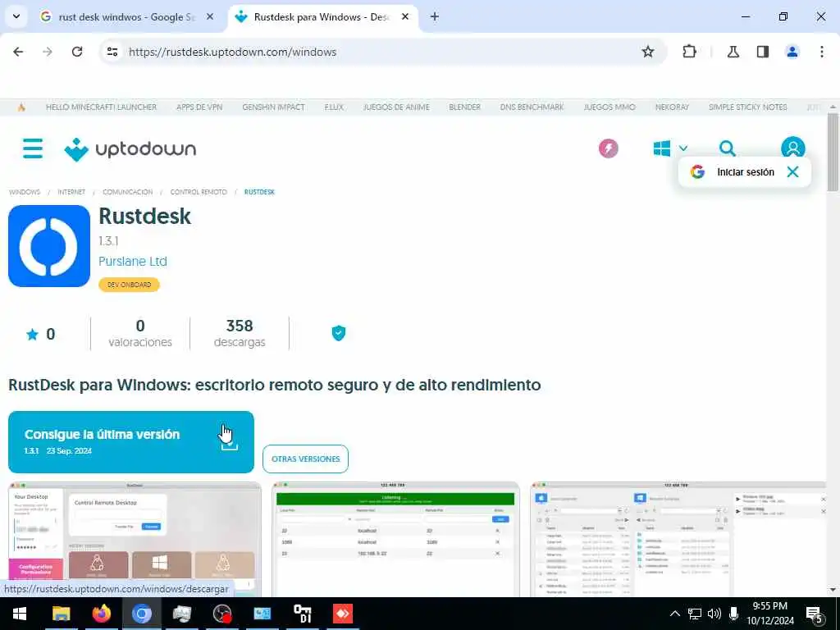The image size is (840, 630).
Task: Open GENSHIN IMPACT trending link
Action: pyautogui.click(x=273, y=107)
